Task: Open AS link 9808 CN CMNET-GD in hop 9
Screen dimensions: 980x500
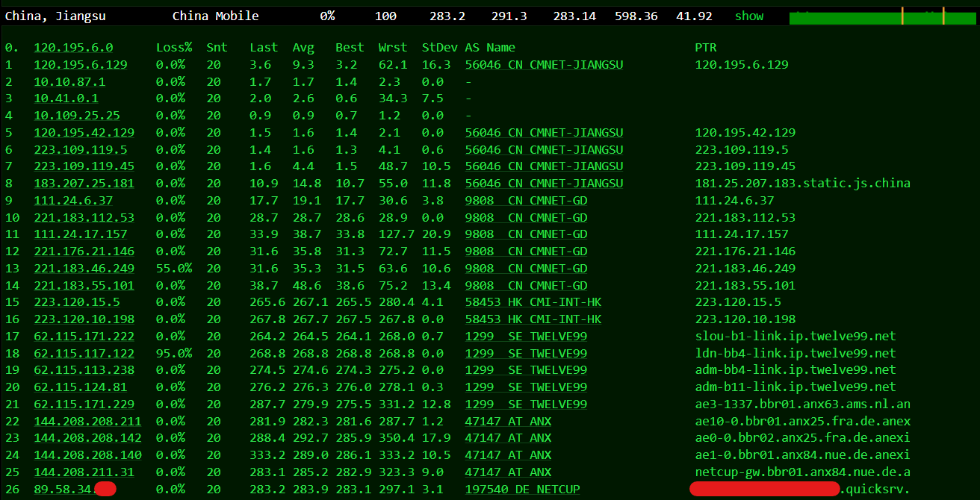Action: pyautogui.click(x=526, y=201)
